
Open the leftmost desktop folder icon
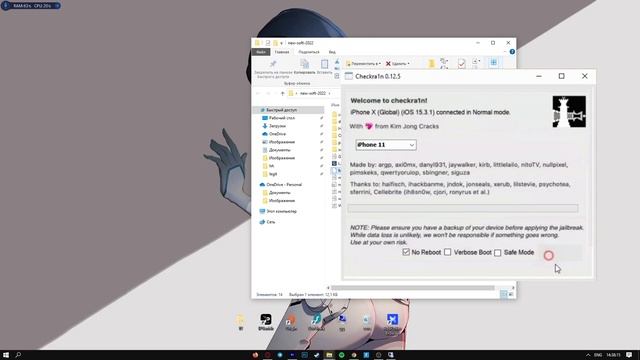(x=241, y=322)
